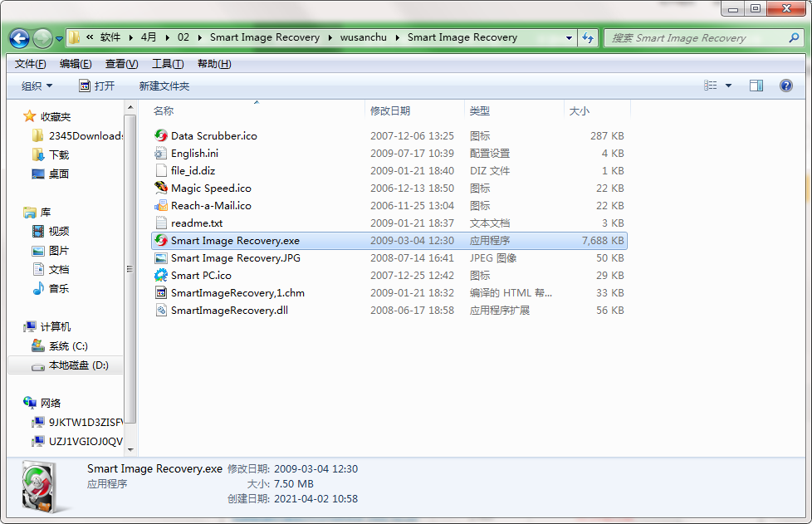Image resolution: width=812 pixels, height=524 pixels.
Task: Click the JPEG 图像 type cell
Action: [493, 258]
